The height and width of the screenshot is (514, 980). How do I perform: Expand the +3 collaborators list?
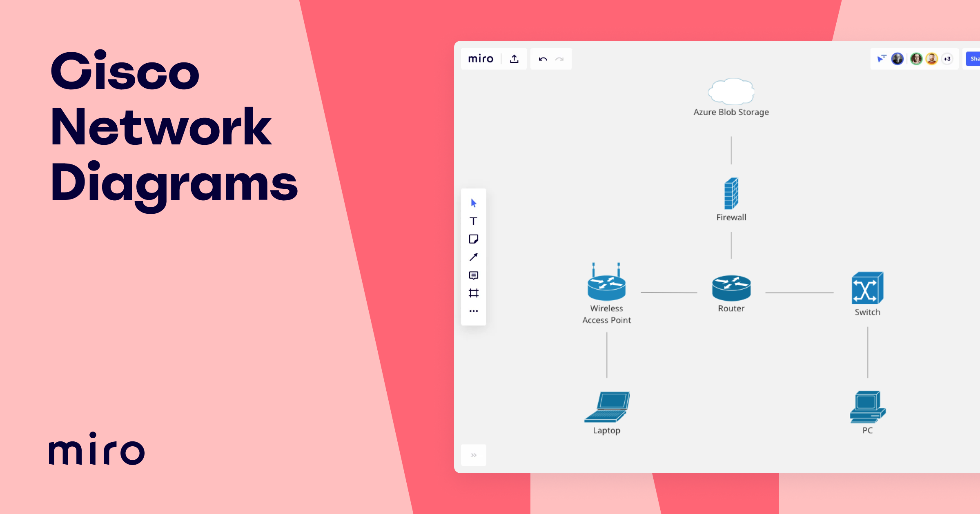tap(947, 59)
